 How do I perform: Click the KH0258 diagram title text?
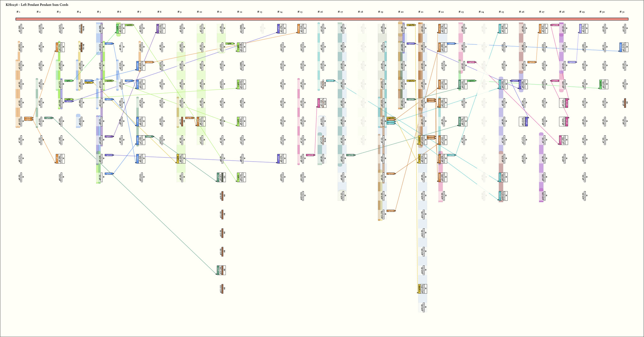37,5
